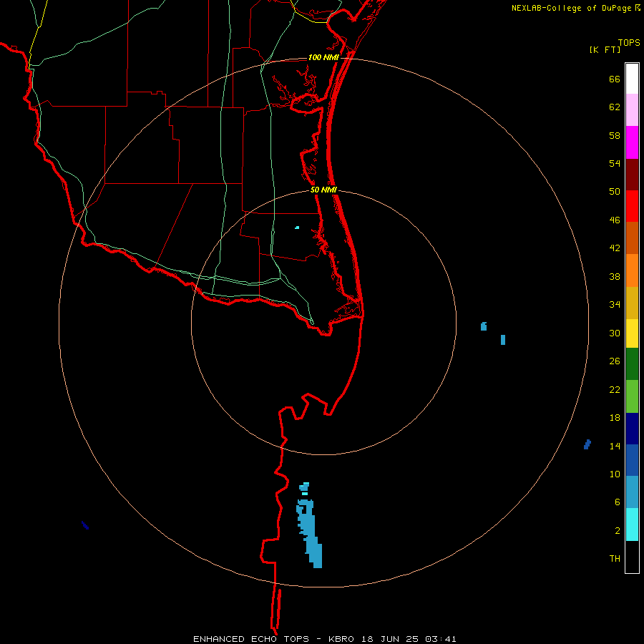Viewport: 644px width, 644px height.
Task: Click the tiny cyan echo inland inside the 50 NMI ring
Action: click(x=297, y=228)
